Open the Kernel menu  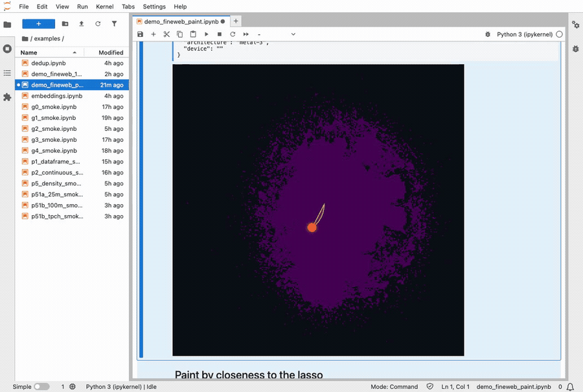click(x=105, y=6)
